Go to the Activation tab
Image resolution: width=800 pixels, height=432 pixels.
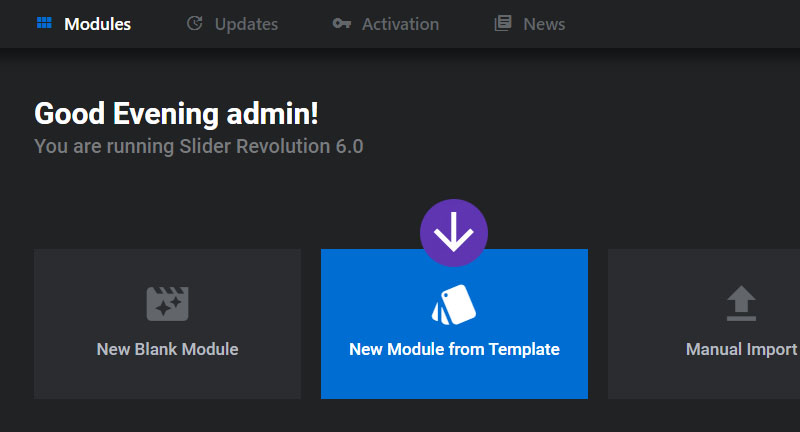tap(386, 24)
